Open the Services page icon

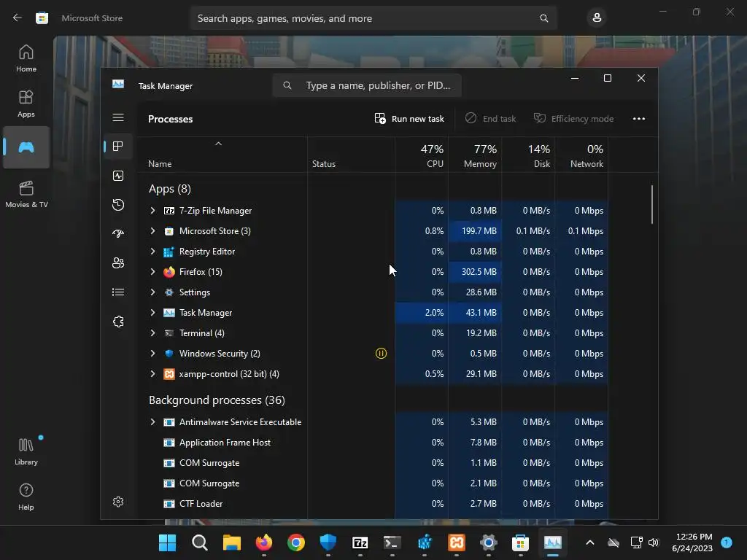118,322
